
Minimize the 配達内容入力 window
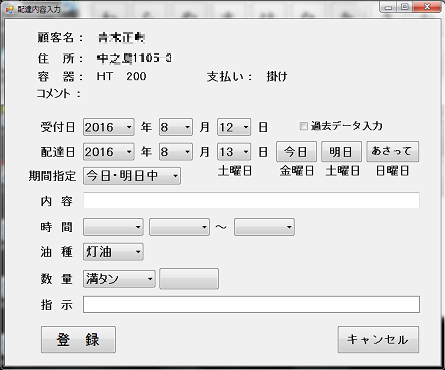pos(389,7)
